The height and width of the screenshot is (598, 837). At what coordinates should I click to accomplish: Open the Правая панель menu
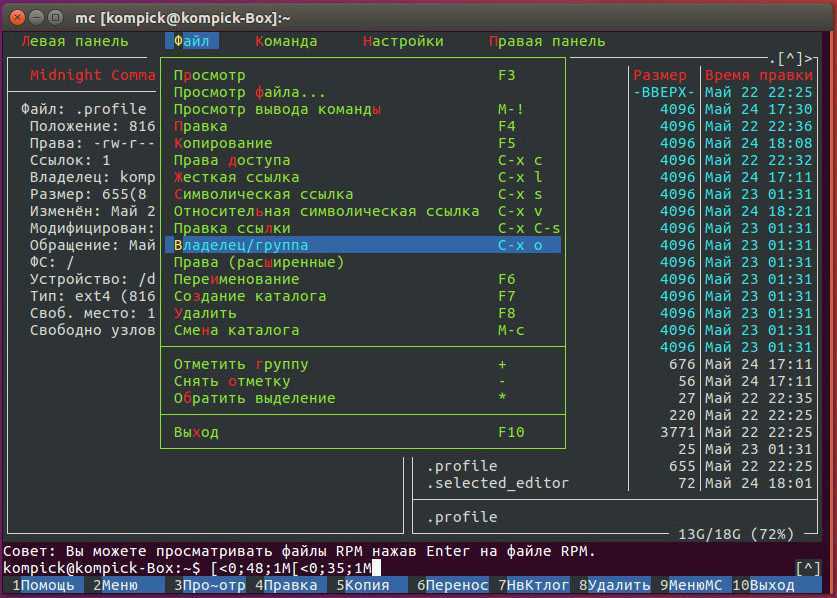(x=547, y=41)
